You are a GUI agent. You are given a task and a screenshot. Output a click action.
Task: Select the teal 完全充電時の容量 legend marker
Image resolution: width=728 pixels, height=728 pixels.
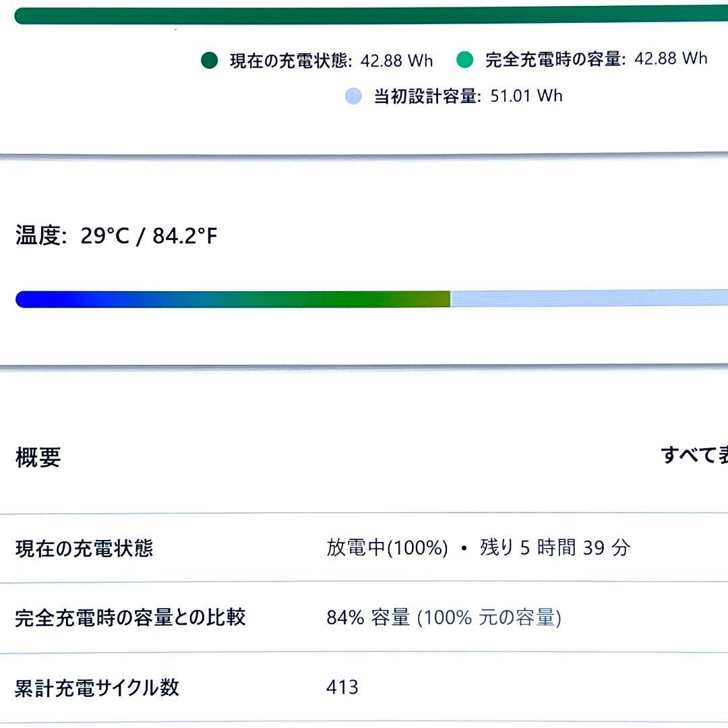(x=464, y=59)
